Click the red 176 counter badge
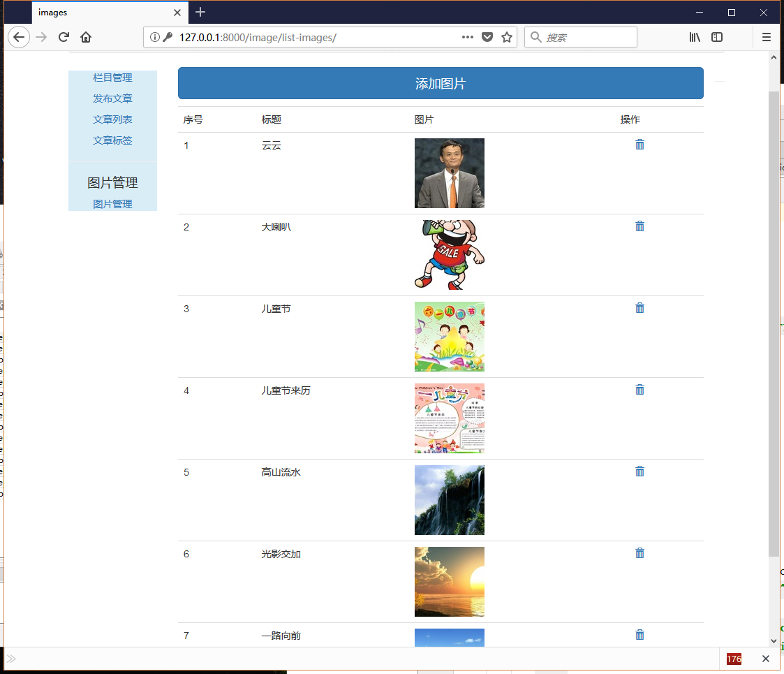 734,659
